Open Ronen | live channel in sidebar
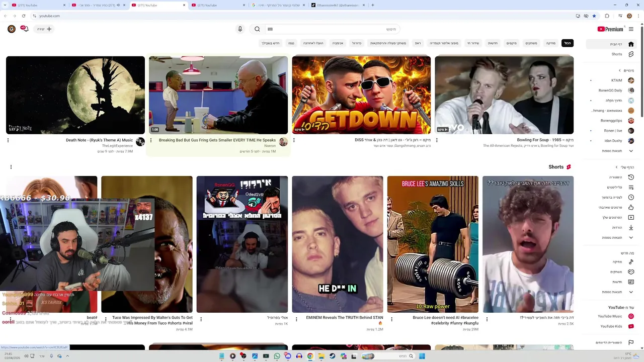This screenshot has width=644, height=362. [611, 131]
